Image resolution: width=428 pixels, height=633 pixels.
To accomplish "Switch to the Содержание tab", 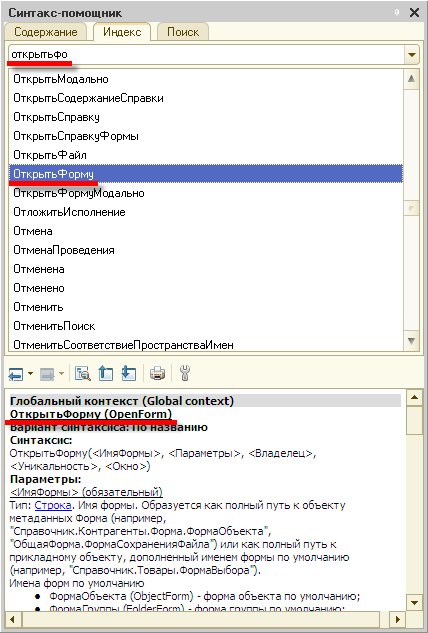I will pos(46,32).
